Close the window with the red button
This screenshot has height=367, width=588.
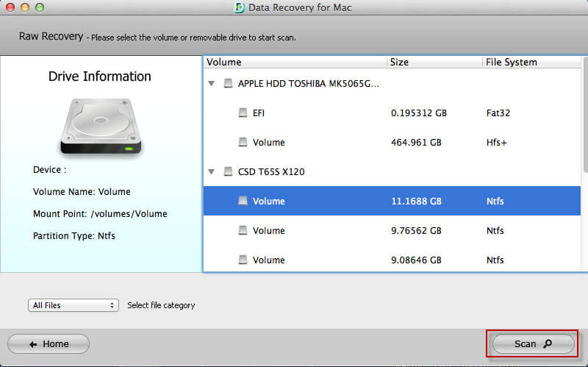coord(10,7)
